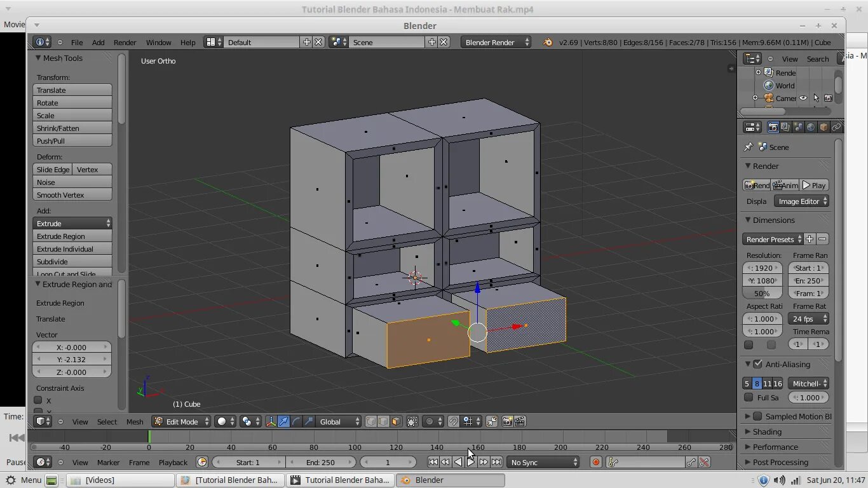Open the Global orientation dropdown
868x488 pixels.
pyautogui.click(x=339, y=421)
